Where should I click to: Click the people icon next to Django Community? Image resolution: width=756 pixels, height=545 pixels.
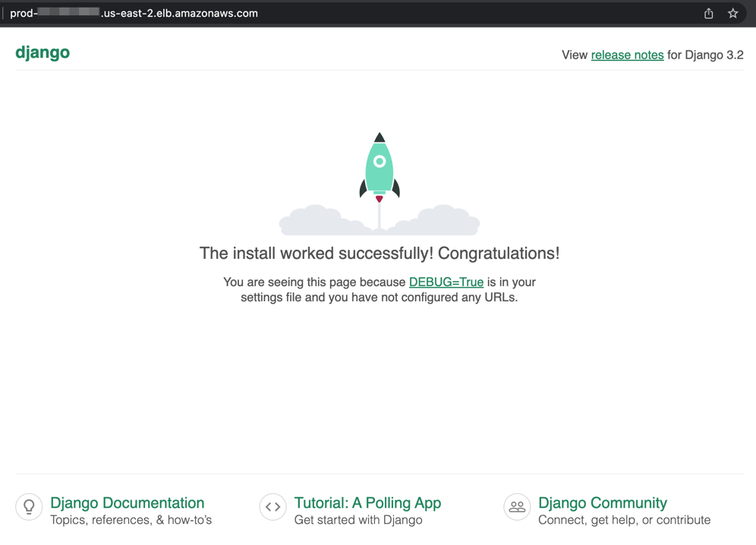[517, 507]
